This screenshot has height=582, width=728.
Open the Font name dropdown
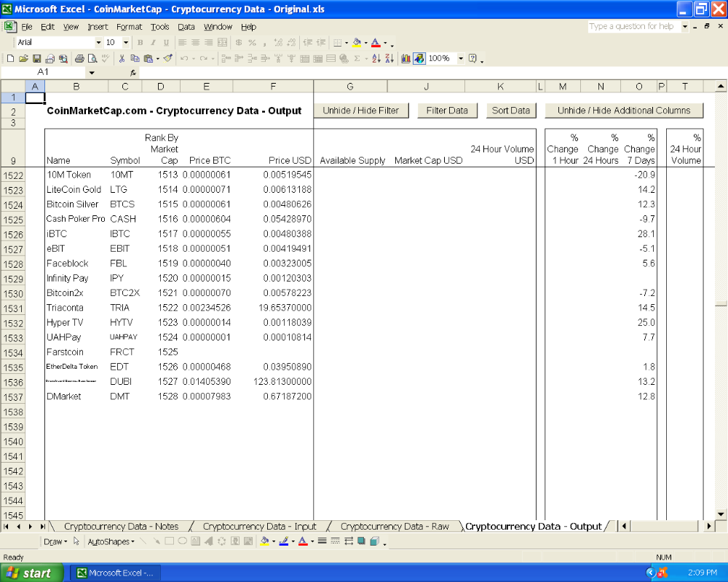point(98,43)
